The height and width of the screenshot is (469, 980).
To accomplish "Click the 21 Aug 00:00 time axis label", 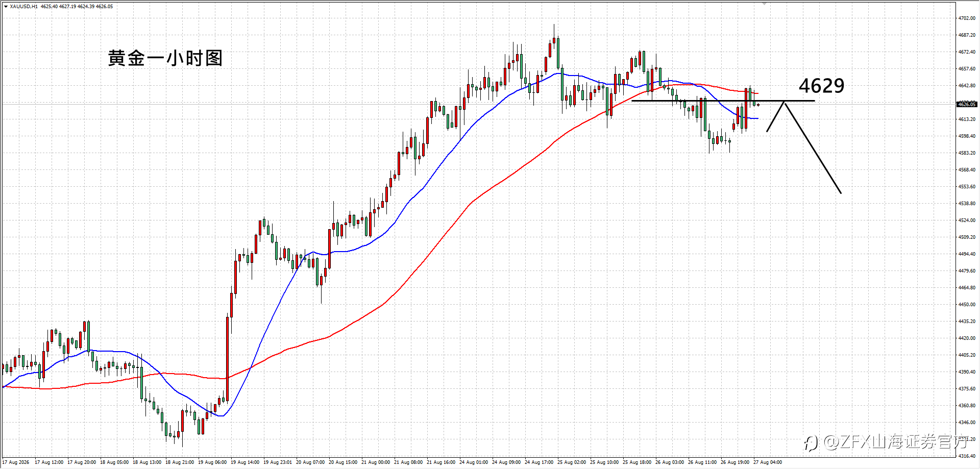I will (376, 462).
